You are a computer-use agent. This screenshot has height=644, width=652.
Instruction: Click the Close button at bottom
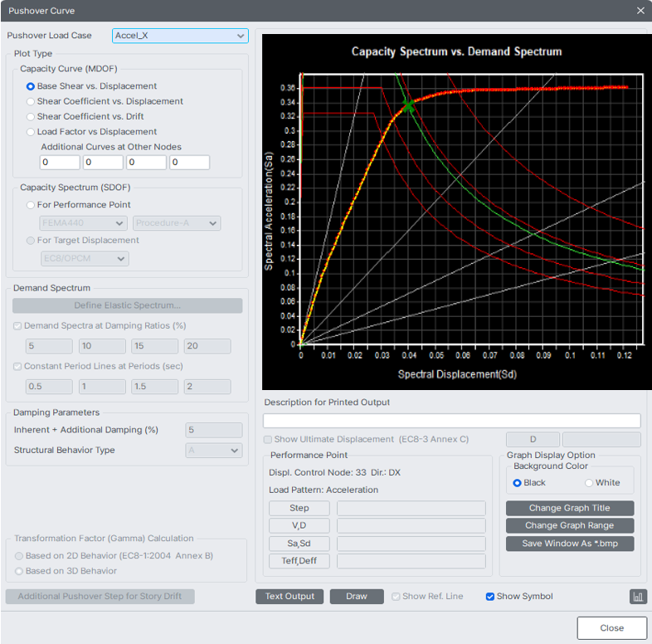point(611,628)
